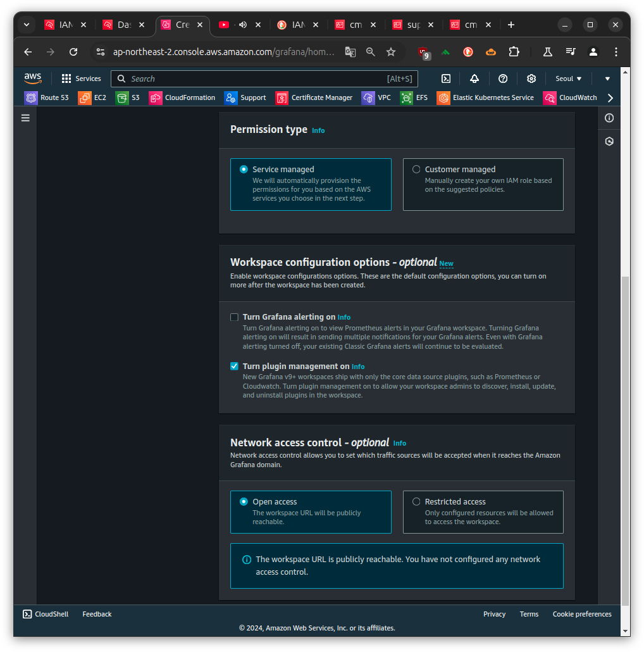Open the media controls icon in the browser toolbar
Image resolution: width=644 pixels, height=652 pixels.
pos(571,52)
